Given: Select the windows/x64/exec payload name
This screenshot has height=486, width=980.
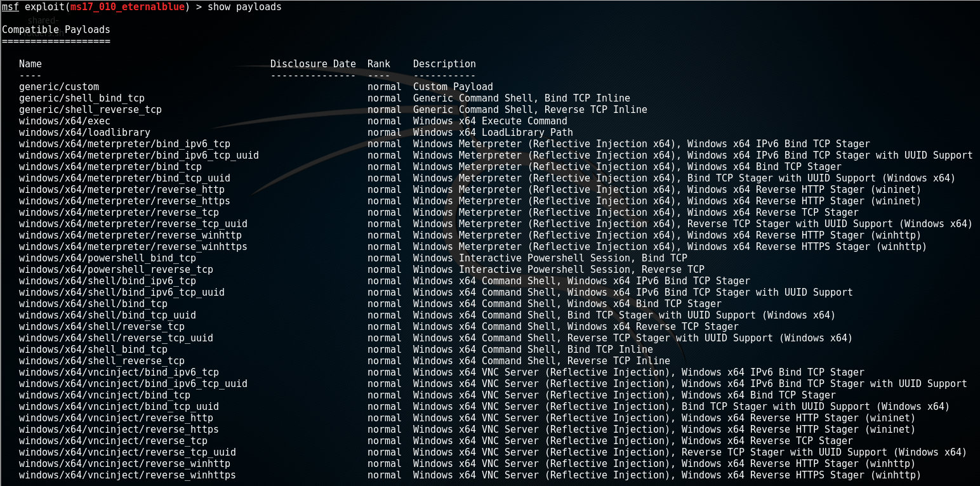Looking at the screenshot, I should point(65,121).
